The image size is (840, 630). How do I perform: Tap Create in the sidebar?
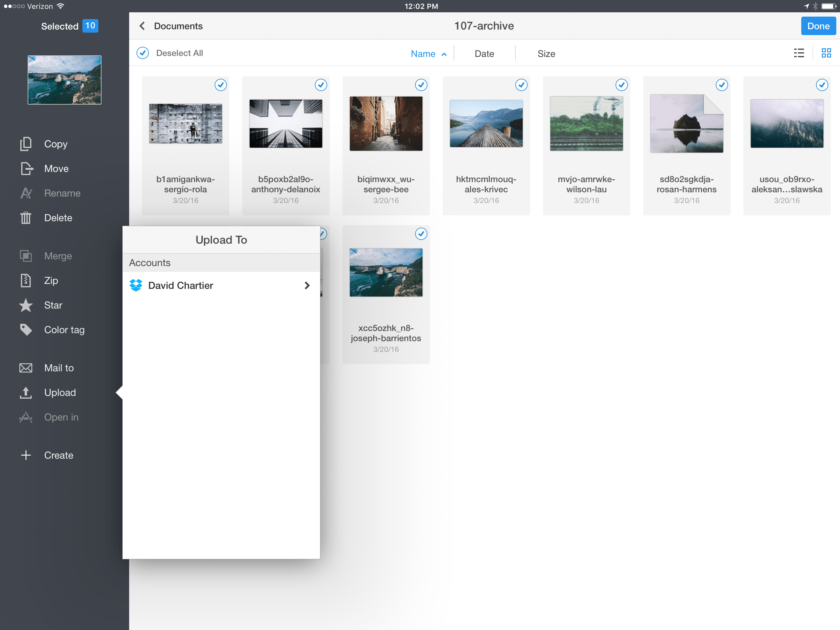(x=58, y=455)
